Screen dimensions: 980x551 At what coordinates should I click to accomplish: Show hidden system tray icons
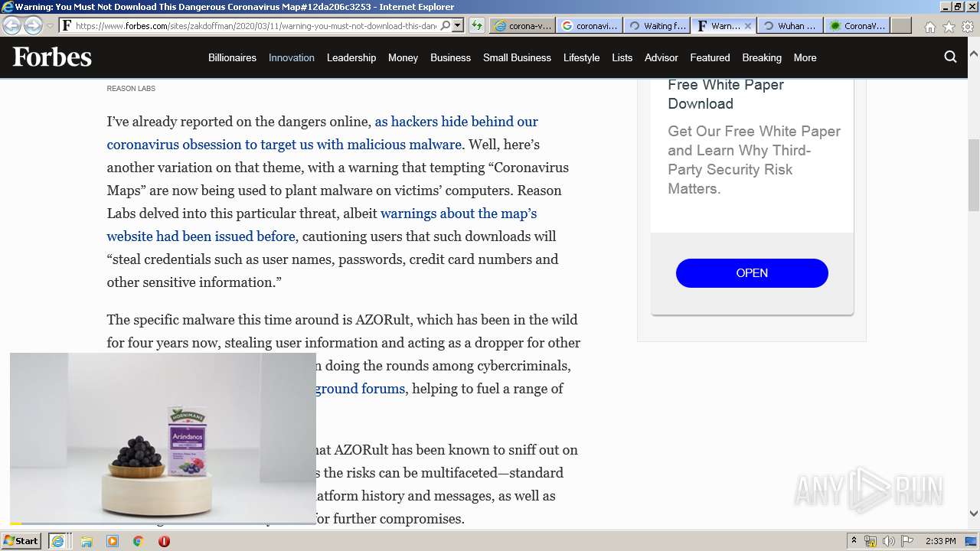coord(854,541)
